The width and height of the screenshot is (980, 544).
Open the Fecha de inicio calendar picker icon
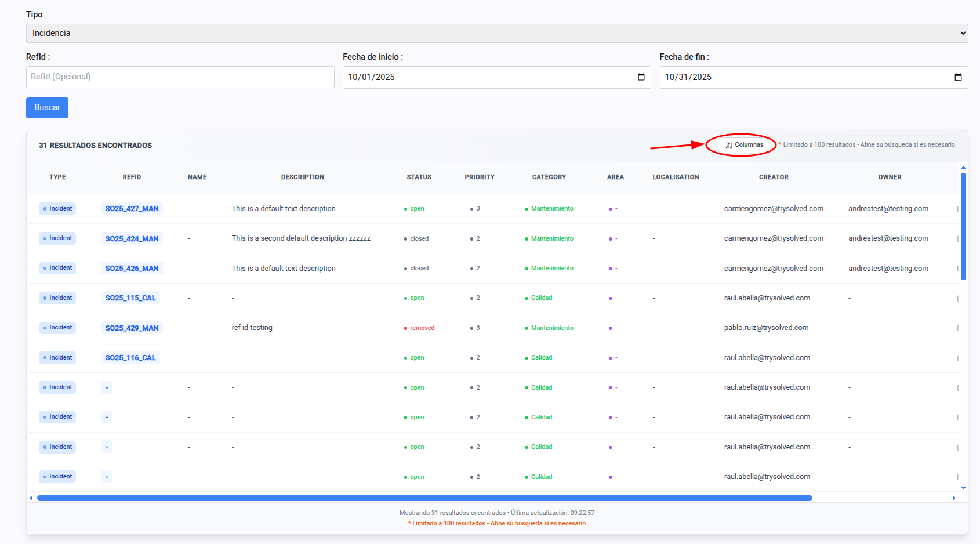641,77
